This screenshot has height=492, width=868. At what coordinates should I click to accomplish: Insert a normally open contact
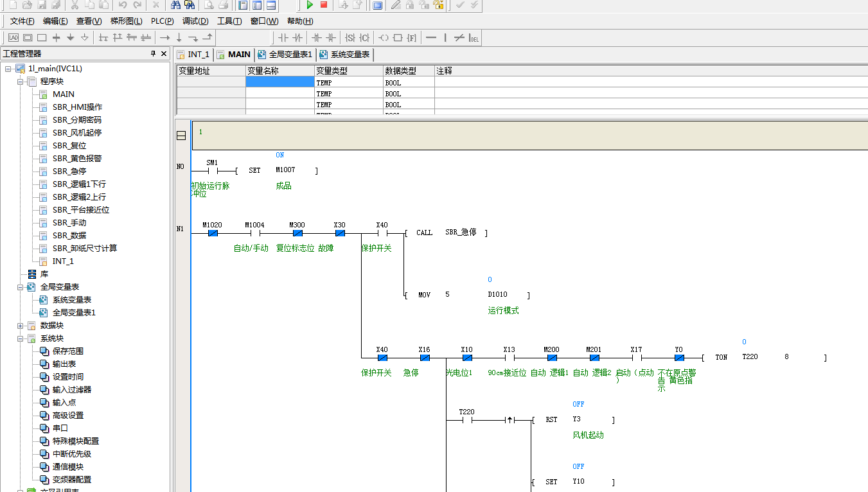[283, 37]
